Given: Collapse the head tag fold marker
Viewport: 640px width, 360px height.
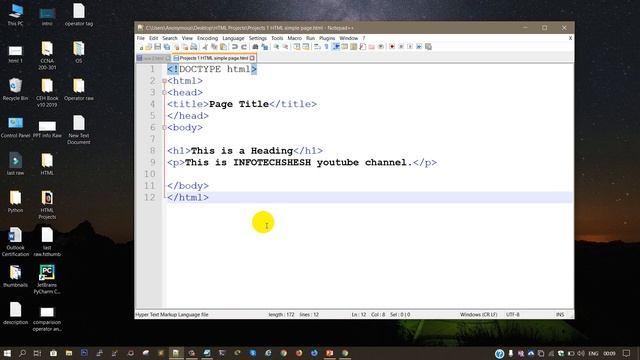Looking at the screenshot, I should click(x=164, y=93).
